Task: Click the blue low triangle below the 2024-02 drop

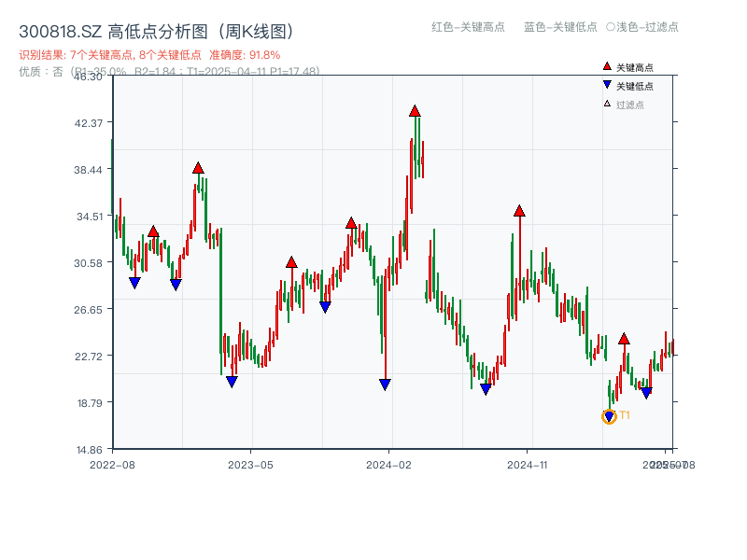Action: (385, 385)
